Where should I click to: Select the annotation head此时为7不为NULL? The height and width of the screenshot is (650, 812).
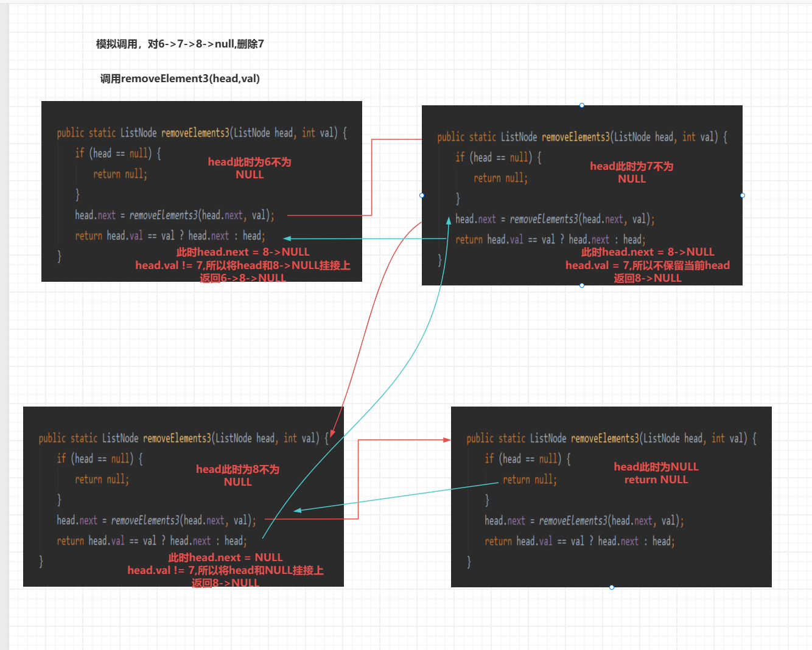tap(632, 172)
